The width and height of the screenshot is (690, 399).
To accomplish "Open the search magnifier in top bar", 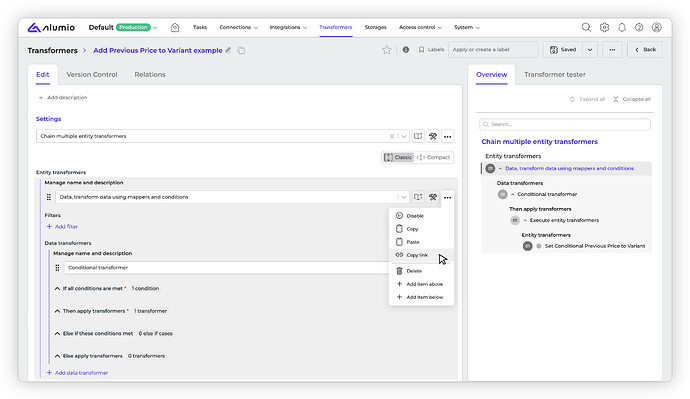I will [x=586, y=27].
